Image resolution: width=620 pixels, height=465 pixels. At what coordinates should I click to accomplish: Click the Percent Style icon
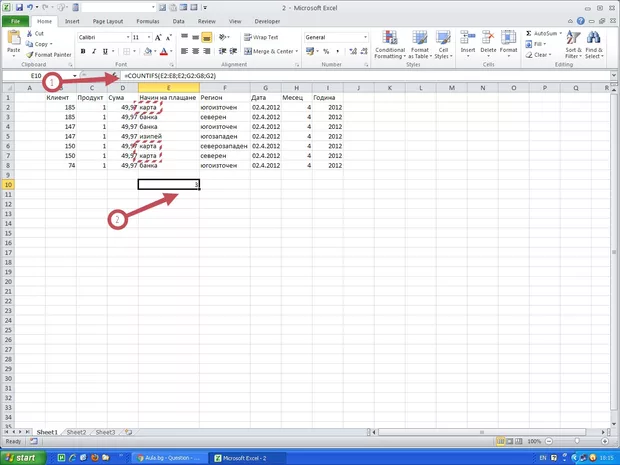[x=326, y=51]
